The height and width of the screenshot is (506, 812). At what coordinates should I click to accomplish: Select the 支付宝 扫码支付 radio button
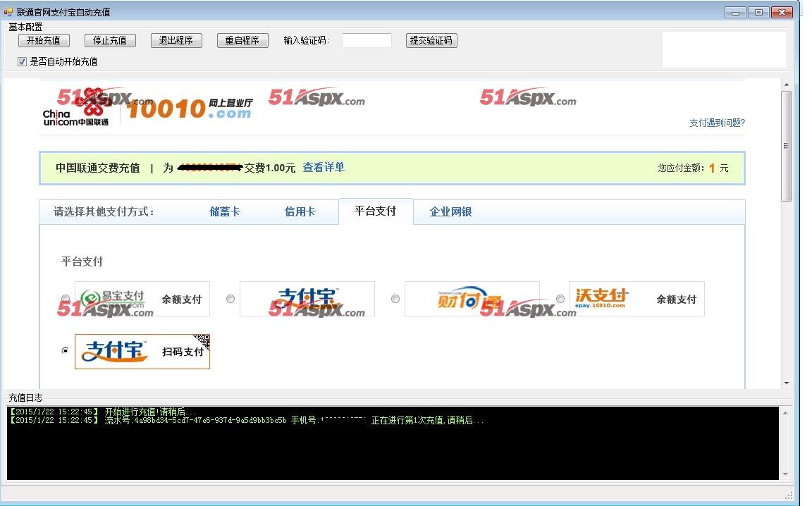66,351
